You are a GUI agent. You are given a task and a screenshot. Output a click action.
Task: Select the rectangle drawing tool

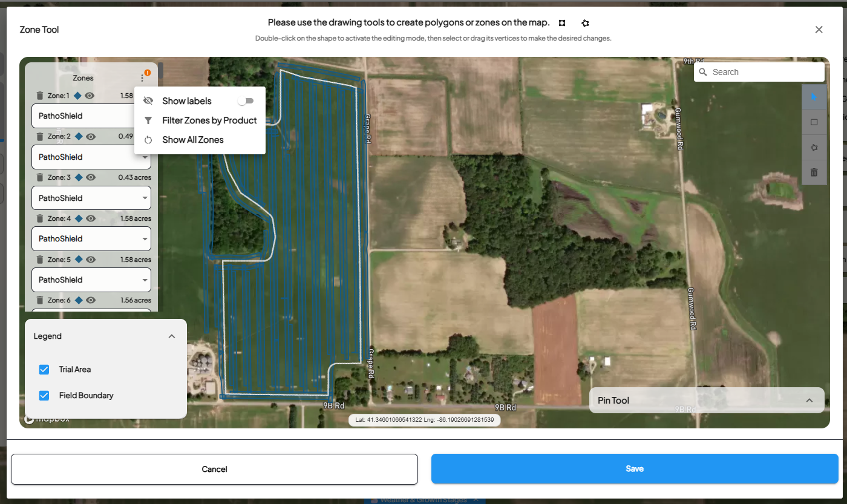[x=814, y=122]
